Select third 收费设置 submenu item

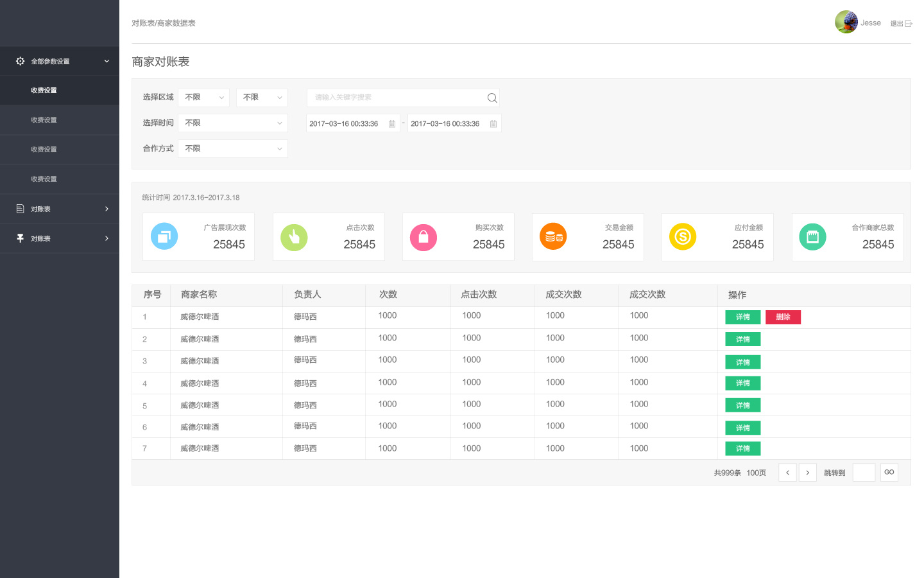(60, 150)
